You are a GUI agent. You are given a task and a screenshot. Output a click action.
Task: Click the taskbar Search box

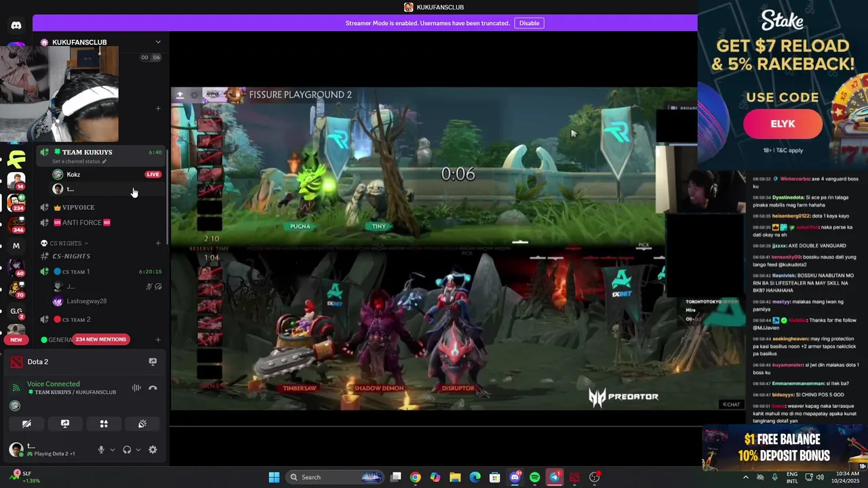(335, 477)
